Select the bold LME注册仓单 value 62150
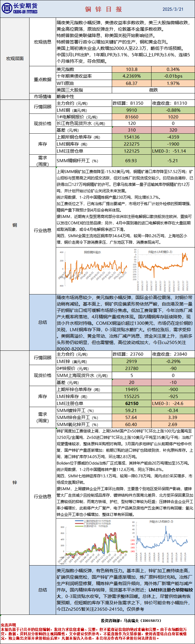Image resolution: width=195 pixels, height=644 pixels. click(132, 404)
